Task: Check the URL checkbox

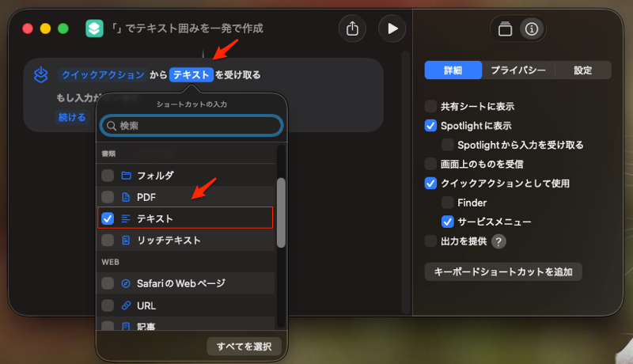Action: [108, 305]
